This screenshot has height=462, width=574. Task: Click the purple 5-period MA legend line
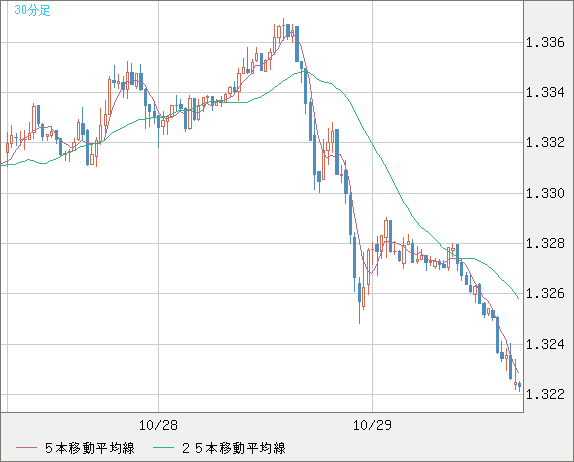coord(26,448)
